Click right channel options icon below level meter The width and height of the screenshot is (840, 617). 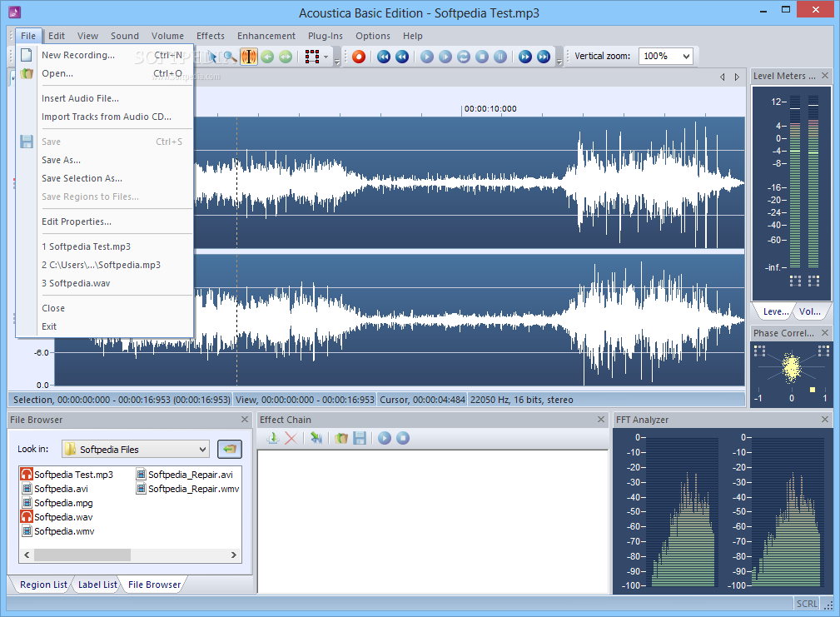click(813, 281)
